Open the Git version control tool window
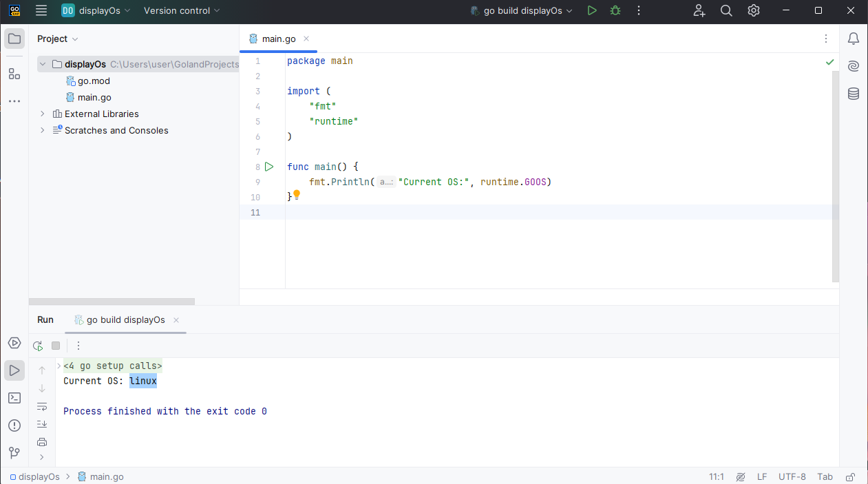The image size is (868, 484). (x=14, y=452)
